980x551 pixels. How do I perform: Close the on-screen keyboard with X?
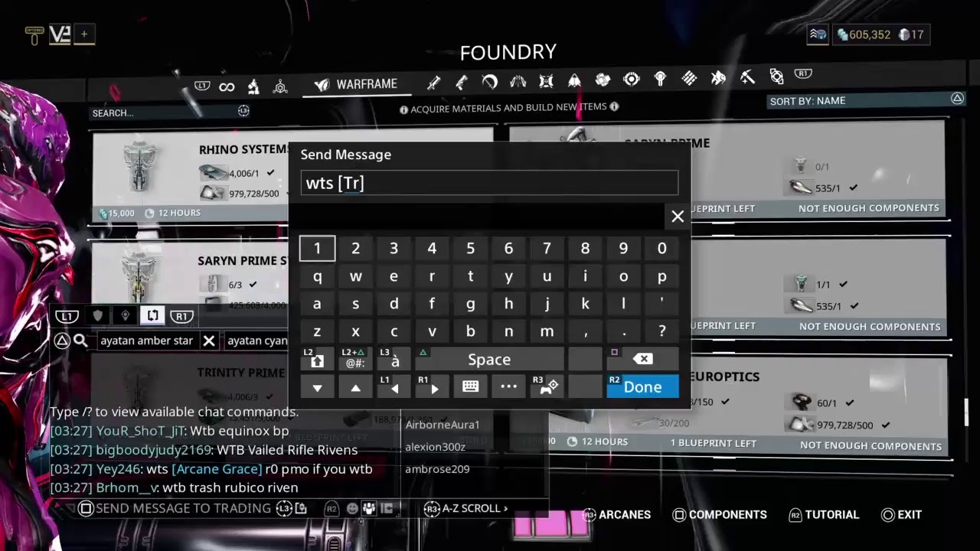pos(678,217)
